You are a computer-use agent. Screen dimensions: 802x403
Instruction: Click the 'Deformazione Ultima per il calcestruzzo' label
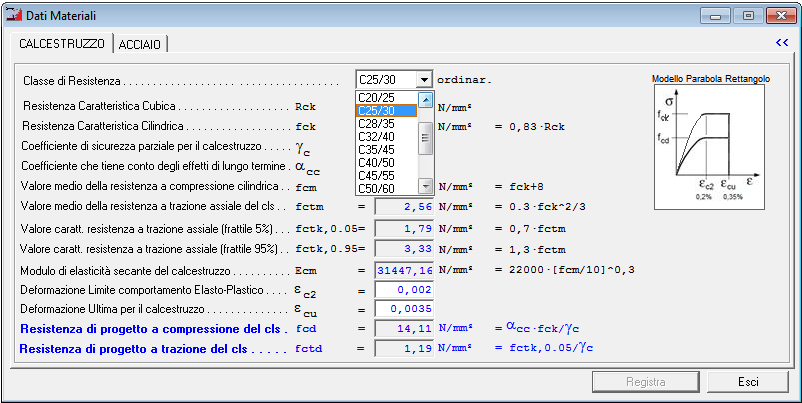[112, 309]
